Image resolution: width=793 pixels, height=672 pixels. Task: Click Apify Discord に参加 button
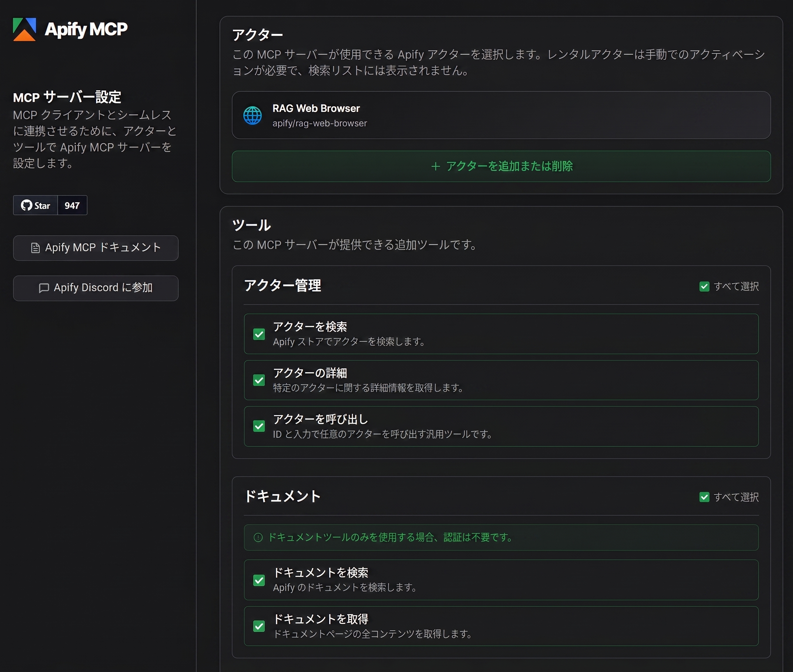(x=96, y=288)
